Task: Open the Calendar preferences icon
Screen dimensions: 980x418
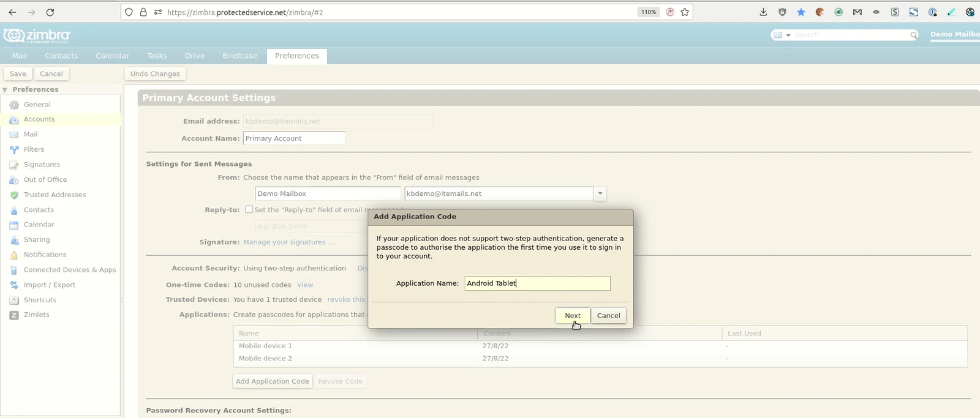Action: [x=14, y=225]
